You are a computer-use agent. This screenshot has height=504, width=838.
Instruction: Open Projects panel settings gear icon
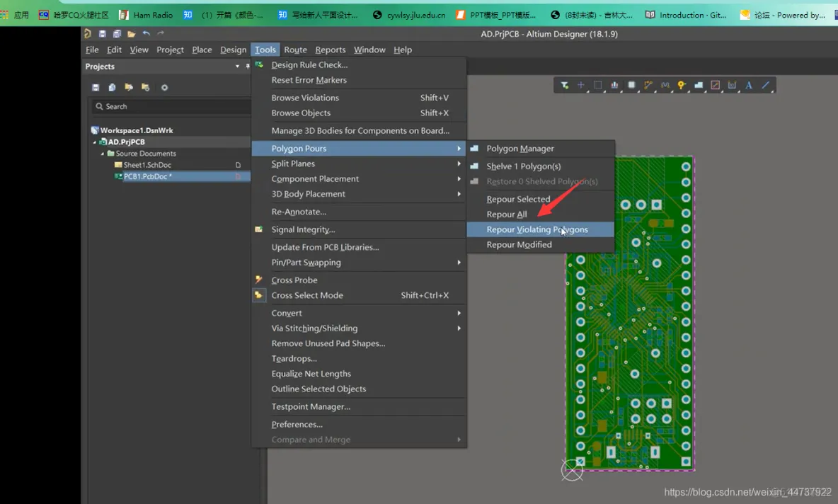[x=165, y=87]
